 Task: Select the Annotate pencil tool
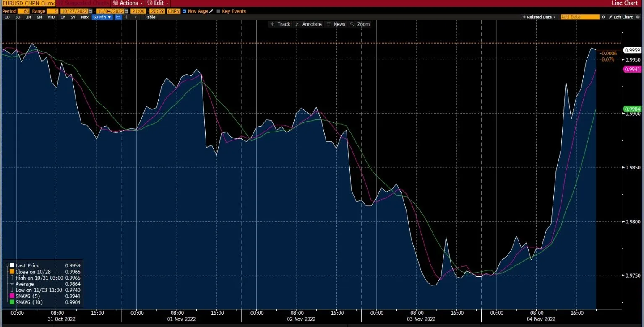(308, 24)
